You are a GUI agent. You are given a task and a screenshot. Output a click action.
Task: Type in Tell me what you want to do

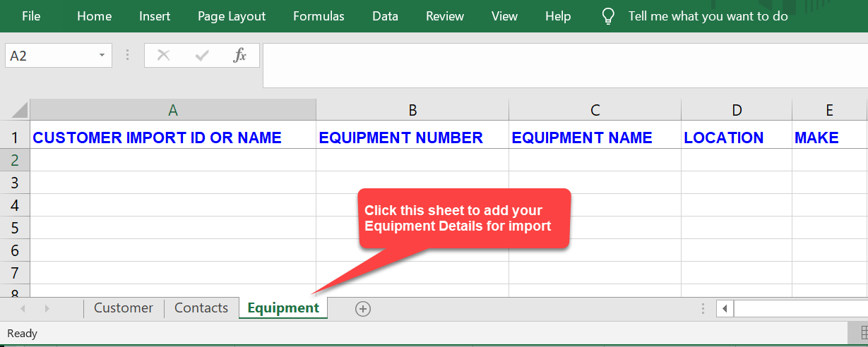click(708, 16)
